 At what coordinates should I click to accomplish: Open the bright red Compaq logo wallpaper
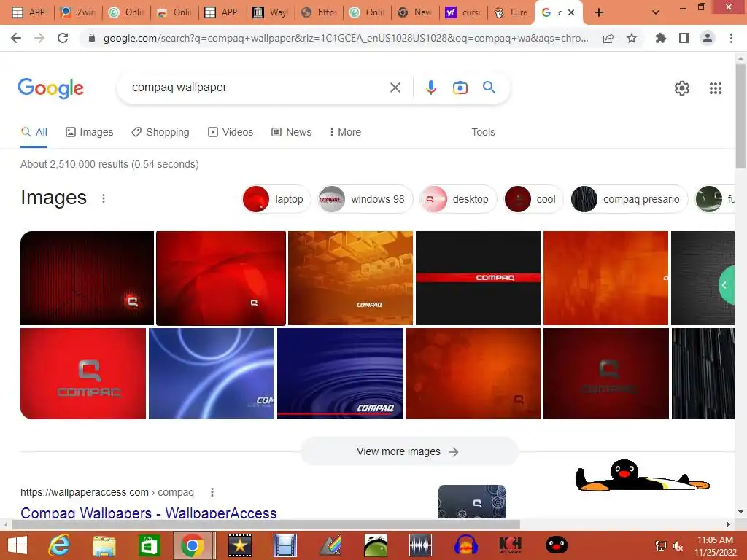click(x=83, y=374)
